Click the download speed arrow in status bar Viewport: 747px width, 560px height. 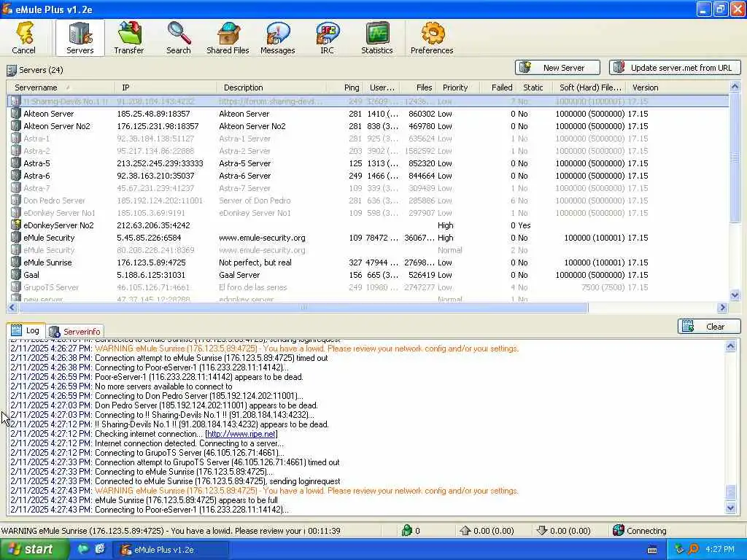[x=542, y=531]
